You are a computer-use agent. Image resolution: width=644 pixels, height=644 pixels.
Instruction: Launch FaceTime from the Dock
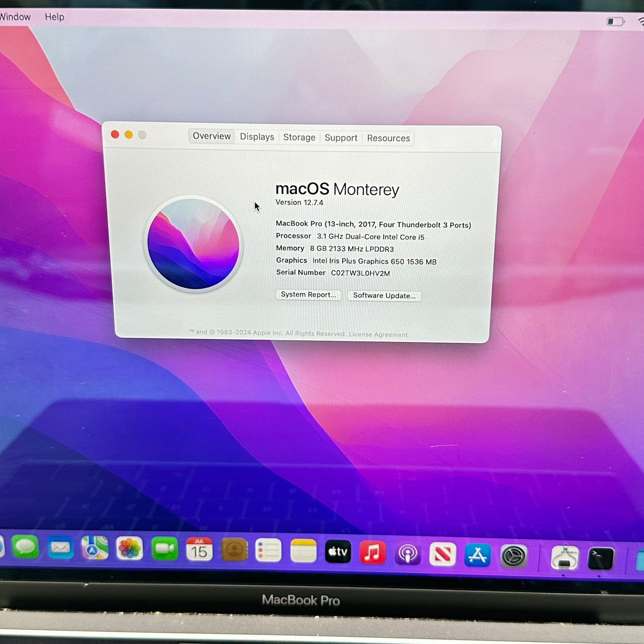[x=164, y=549]
